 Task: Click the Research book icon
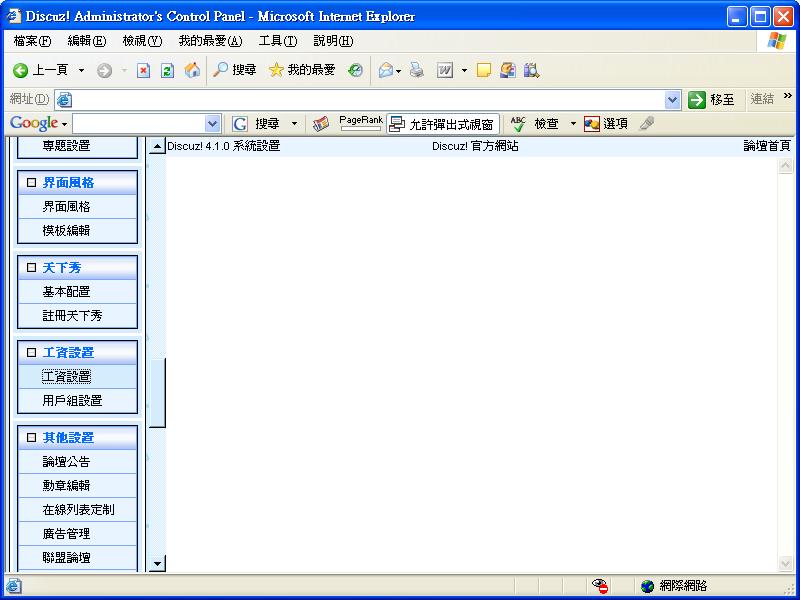(x=531, y=70)
